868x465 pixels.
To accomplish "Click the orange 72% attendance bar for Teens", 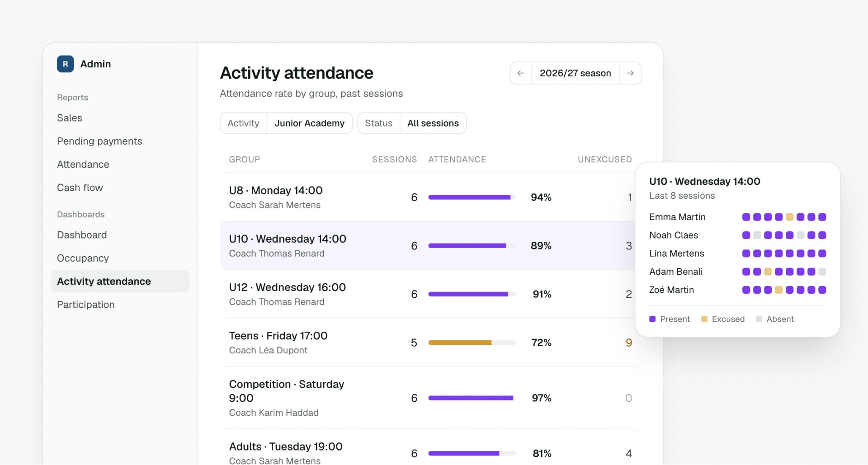I will 472,343.
